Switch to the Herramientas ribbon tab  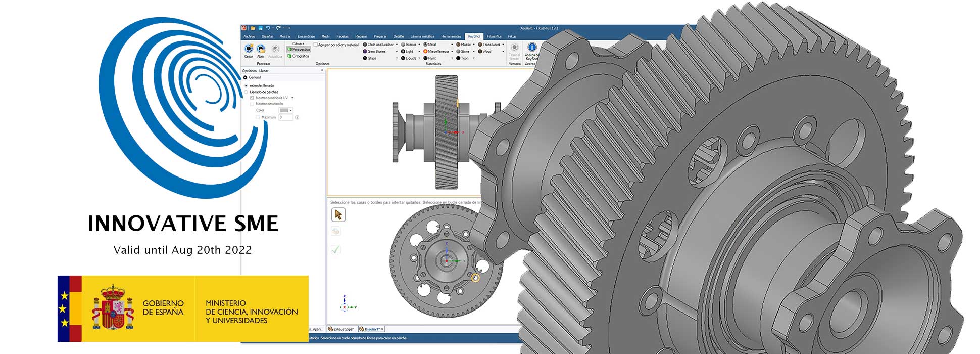451,36
